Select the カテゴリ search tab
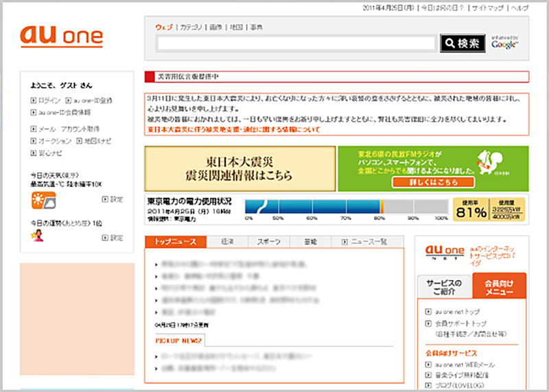Image resolution: width=549 pixels, height=392 pixels. 189,27
